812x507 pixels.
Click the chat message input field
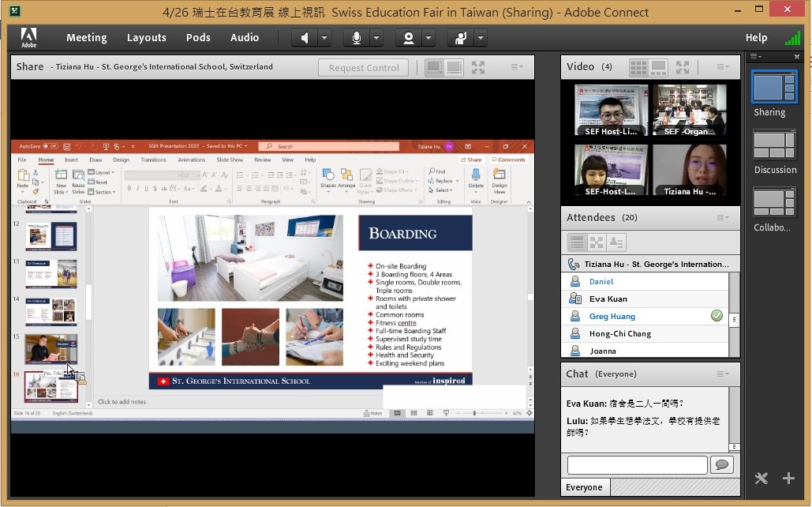coord(638,465)
